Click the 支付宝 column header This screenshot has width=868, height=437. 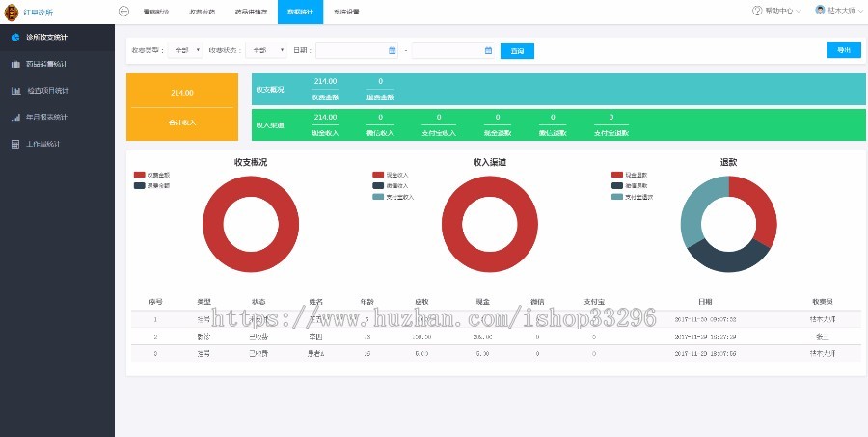click(x=594, y=302)
